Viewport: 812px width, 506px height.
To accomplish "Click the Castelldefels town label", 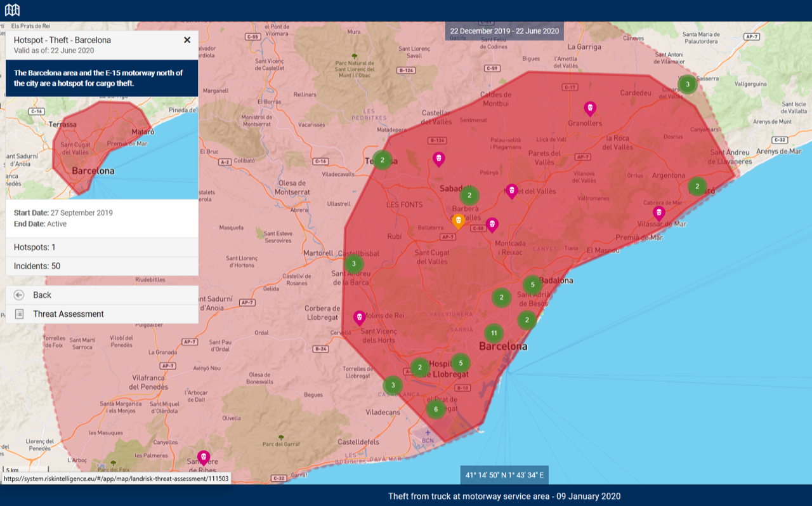I will [x=359, y=442].
